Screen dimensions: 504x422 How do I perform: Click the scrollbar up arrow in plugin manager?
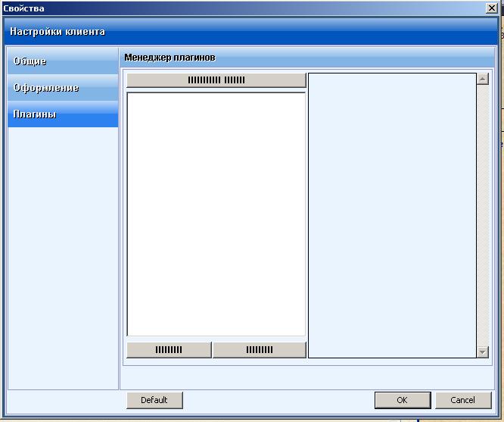[483, 79]
